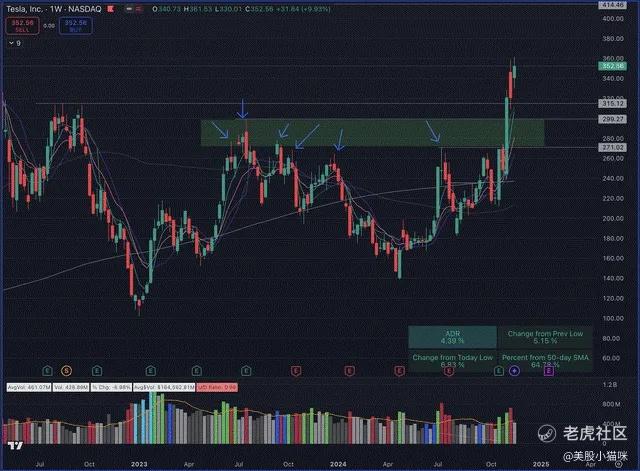Click the blue BUY 352.56 button
The height and width of the screenshot is (471, 640).
[x=76, y=26]
